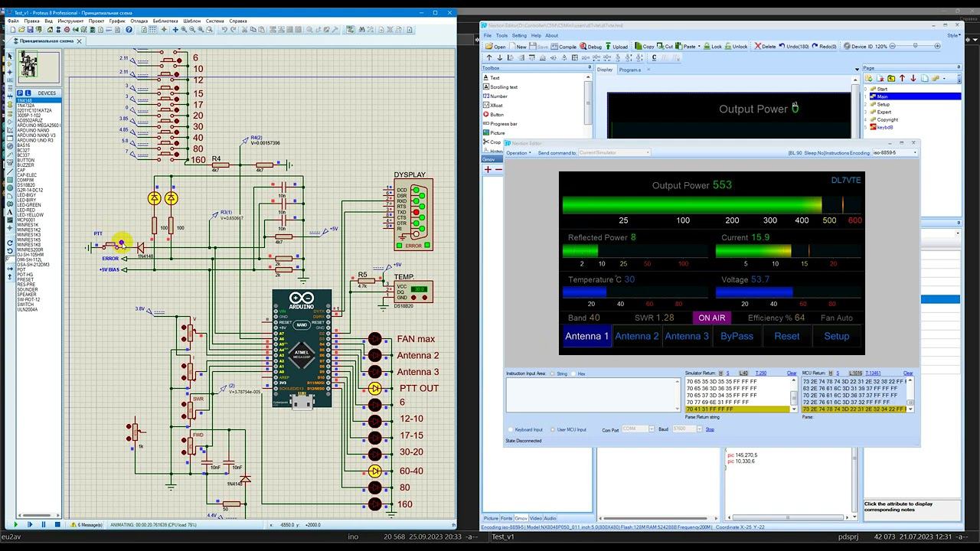
Task: Switch to the Program.s tab
Action: [630, 70]
